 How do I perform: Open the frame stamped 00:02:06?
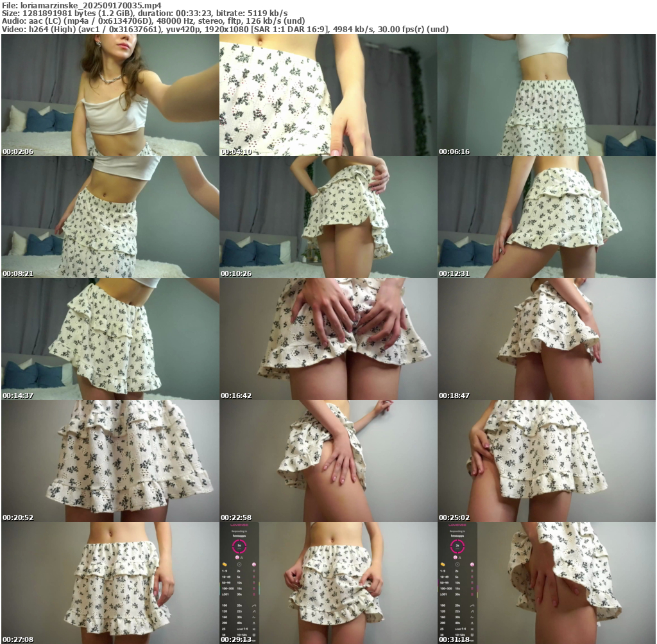click(110, 95)
